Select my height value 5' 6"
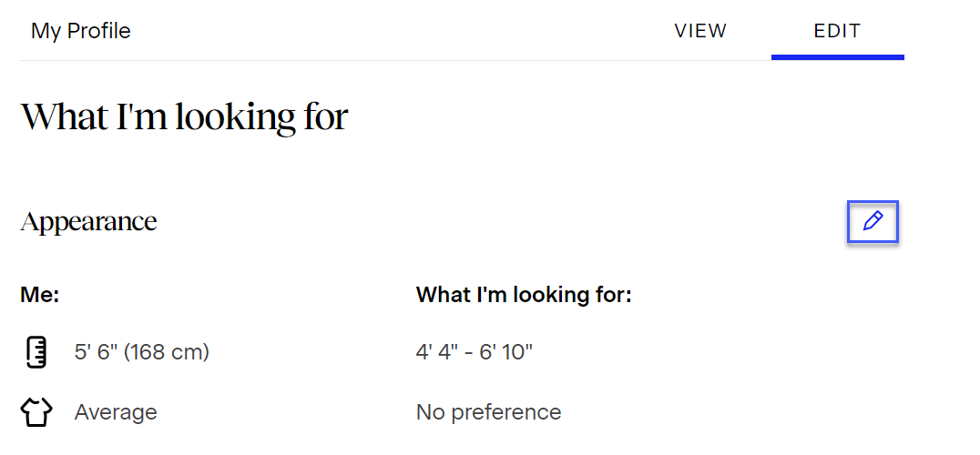 [95, 352]
